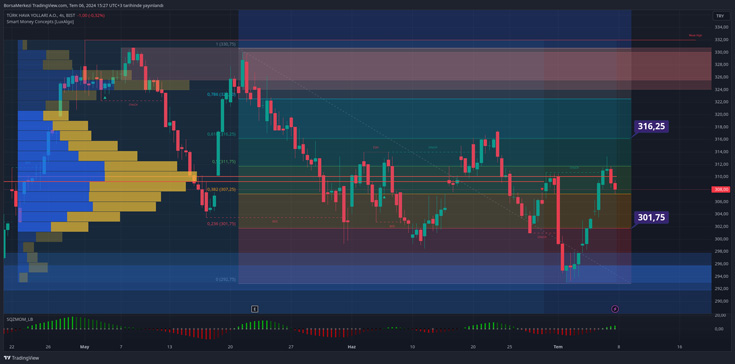Click the red 308,00 current price tag
The height and width of the screenshot is (364, 735).
pyautogui.click(x=720, y=190)
